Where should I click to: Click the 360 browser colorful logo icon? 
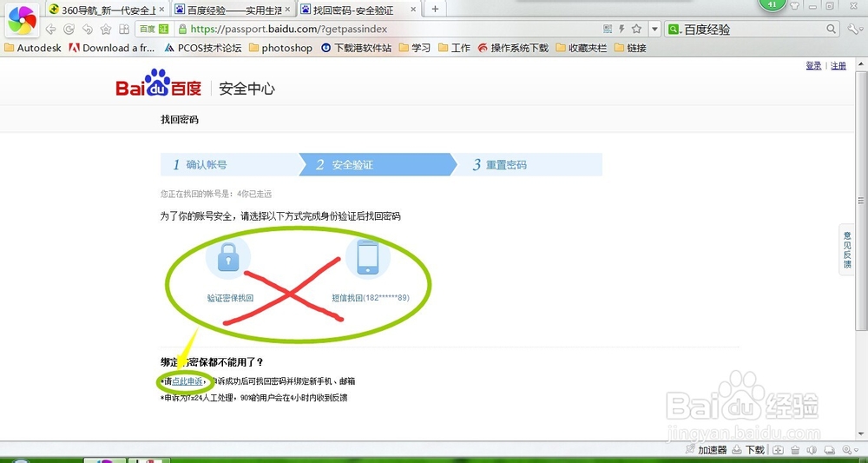pos(22,20)
